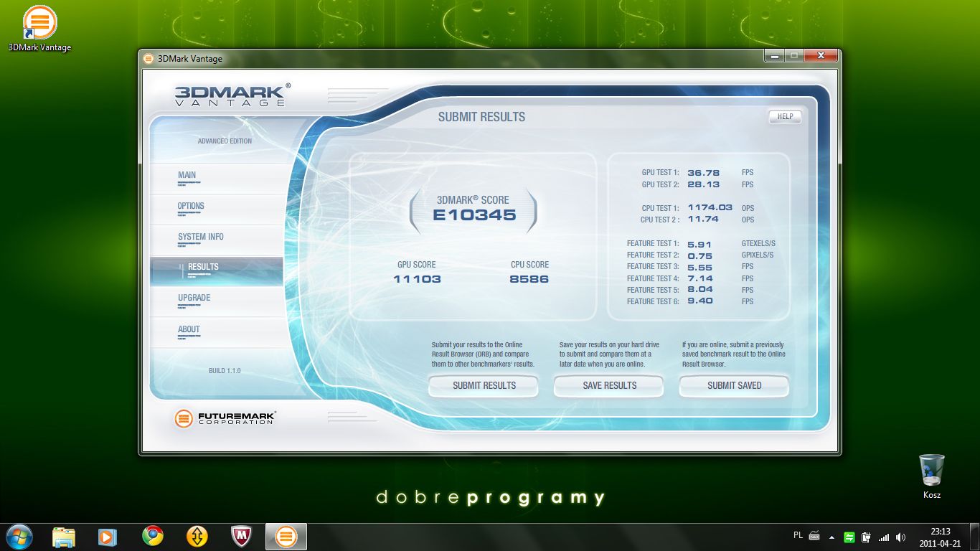Click the Show desktop strip past the clock
The image size is (980, 551).
pyautogui.click(x=974, y=537)
